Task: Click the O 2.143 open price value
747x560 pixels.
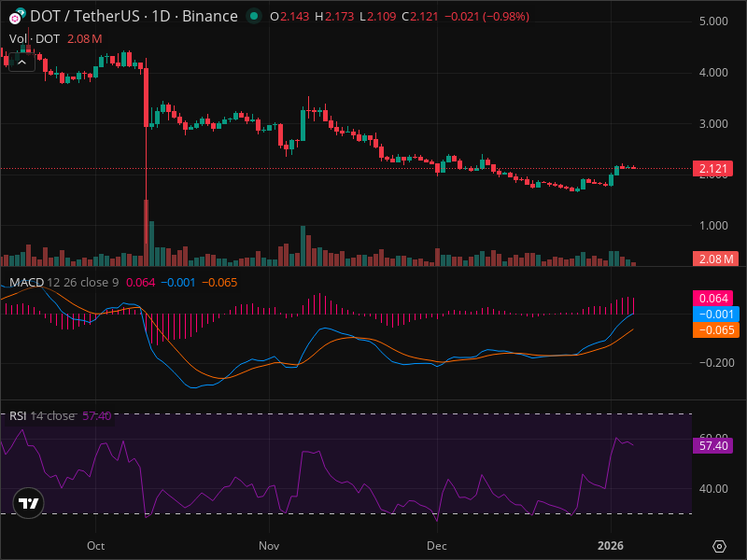Action: point(289,17)
